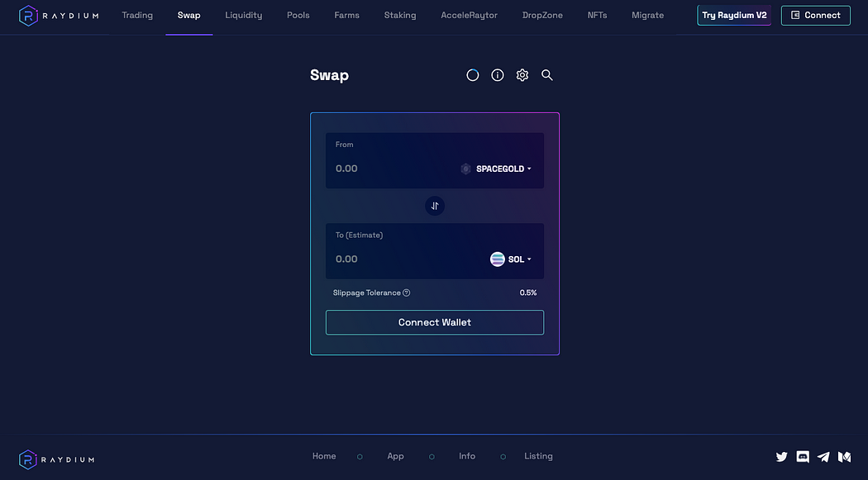Click the Raydium logo in header
Viewport: 868px width, 480px height.
[59, 16]
